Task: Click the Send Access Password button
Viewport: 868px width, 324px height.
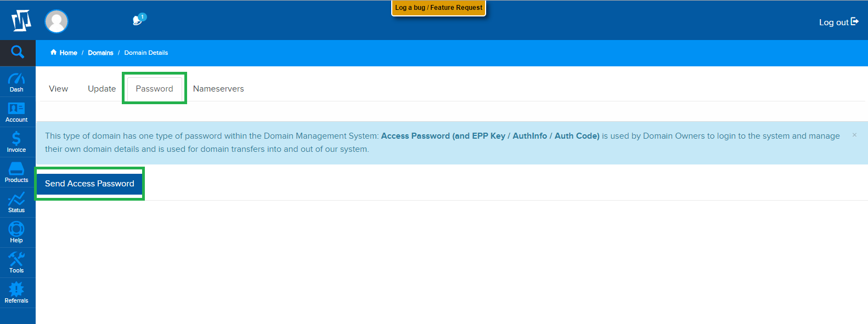Action: pos(89,184)
